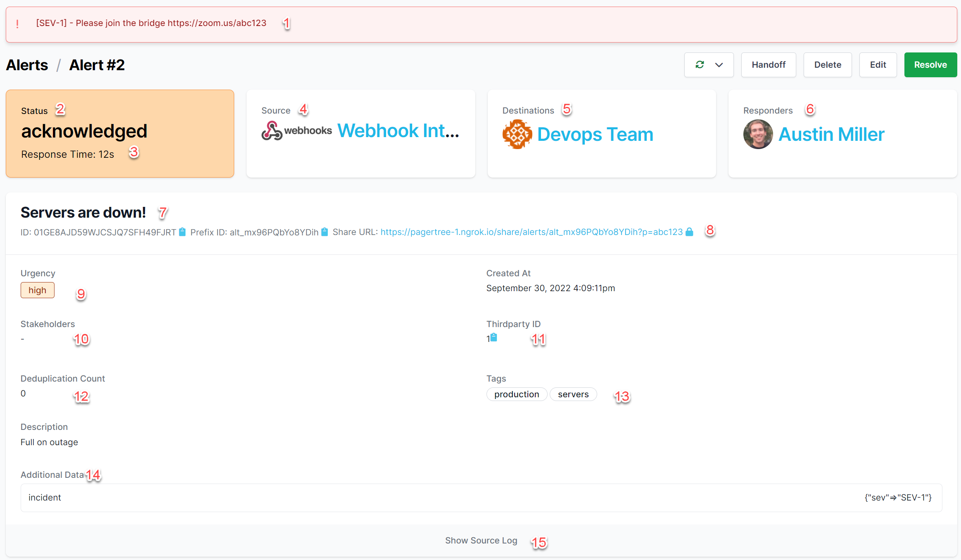Open the pagertree Share URL link
961x560 pixels.
coord(531,232)
